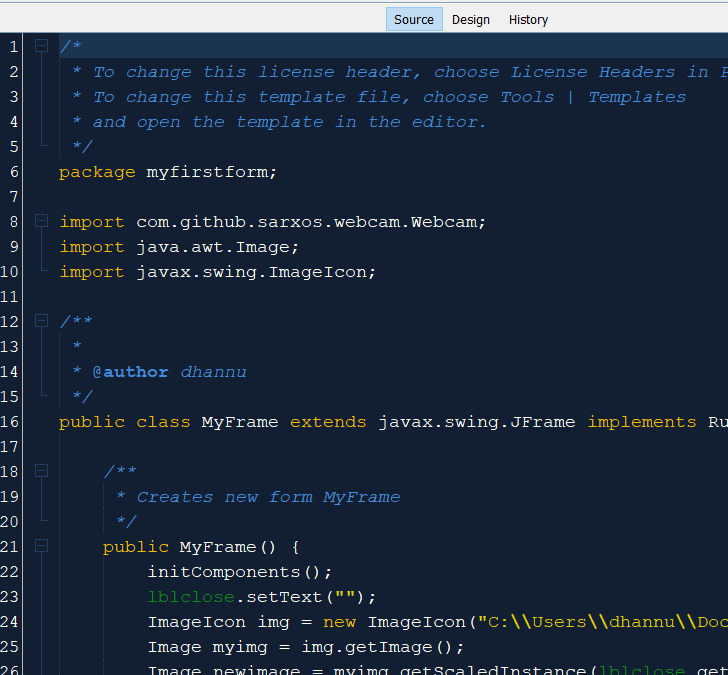Collapse the MyFrame() constructor fold on line 21

[x=41, y=546]
